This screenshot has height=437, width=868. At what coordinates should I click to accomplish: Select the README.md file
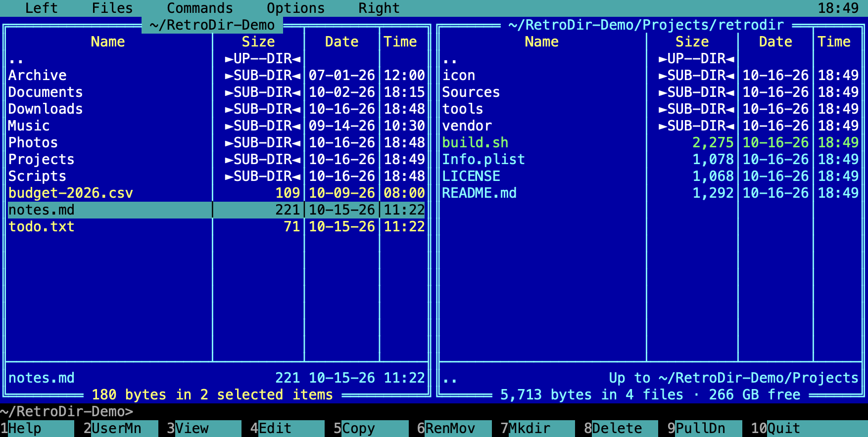pos(650,193)
